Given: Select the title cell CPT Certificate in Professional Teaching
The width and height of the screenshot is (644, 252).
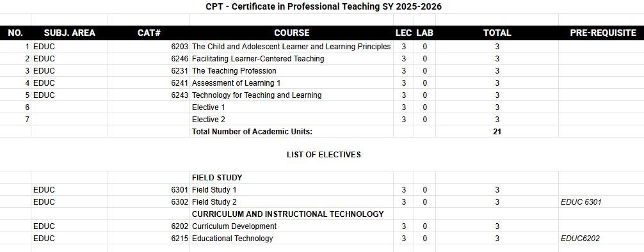Looking at the screenshot, I should coord(324,7).
